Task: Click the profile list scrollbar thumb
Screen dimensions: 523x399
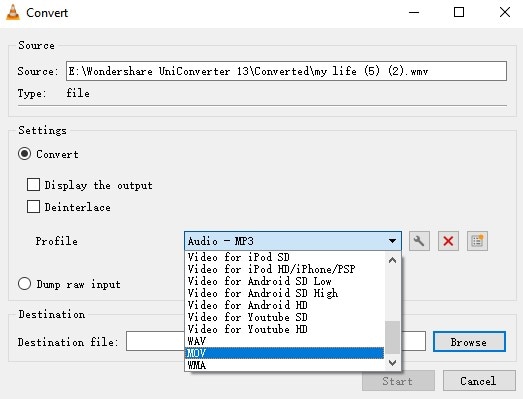Action: coord(392,337)
